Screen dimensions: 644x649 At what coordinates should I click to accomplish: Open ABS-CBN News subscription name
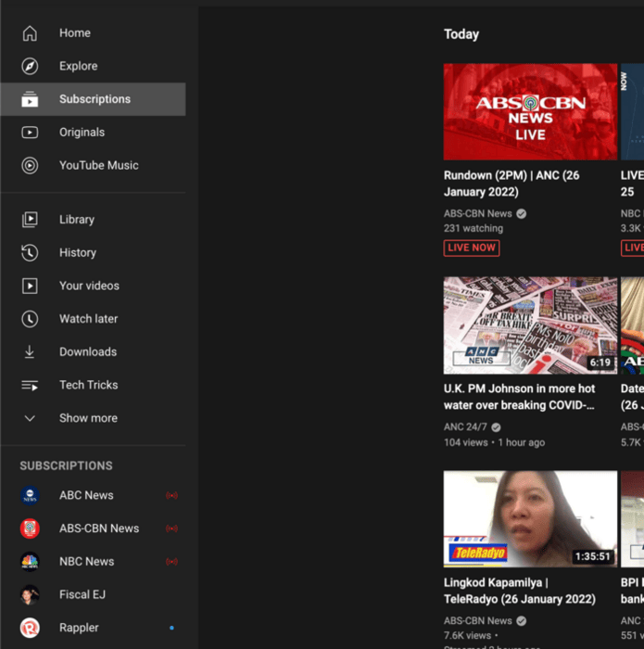[99, 528]
